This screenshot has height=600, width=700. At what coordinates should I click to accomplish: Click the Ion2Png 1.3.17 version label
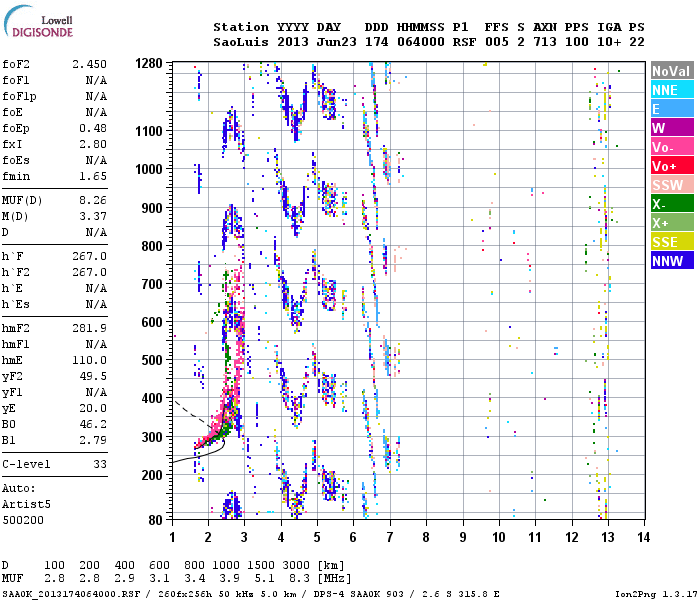pyautogui.click(x=655, y=594)
